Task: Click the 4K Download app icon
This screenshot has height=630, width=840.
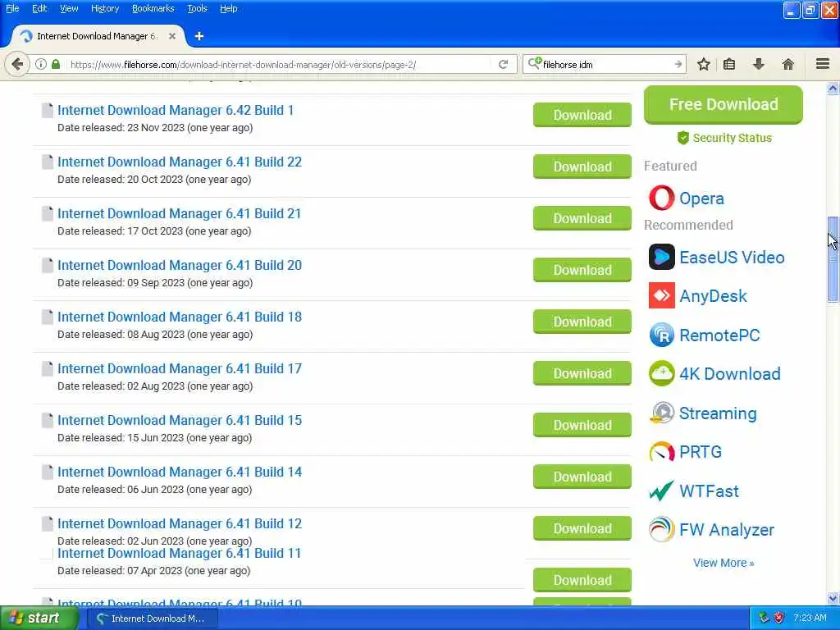Action: [662, 373]
